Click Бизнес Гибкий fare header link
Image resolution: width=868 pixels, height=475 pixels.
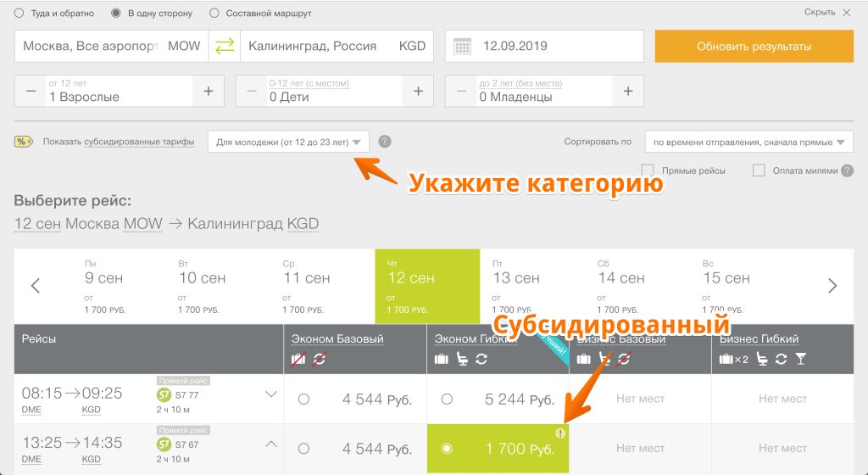tap(759, 338)
